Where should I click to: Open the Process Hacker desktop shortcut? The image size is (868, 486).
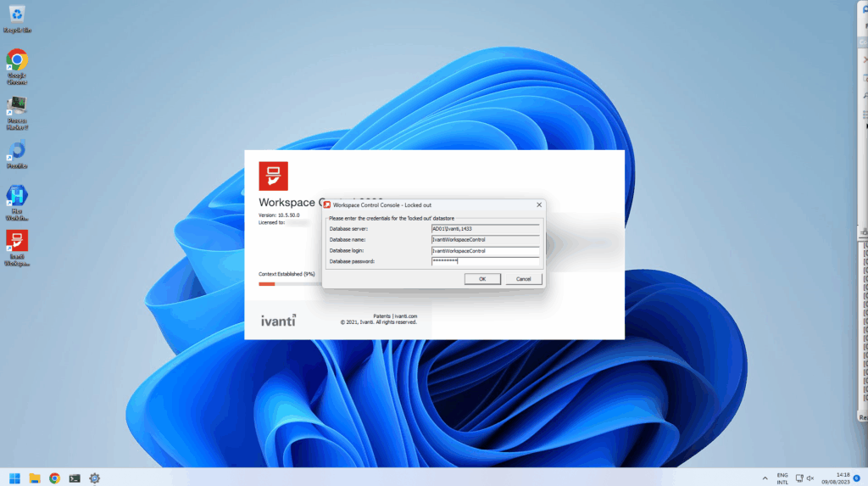point(17,107)
